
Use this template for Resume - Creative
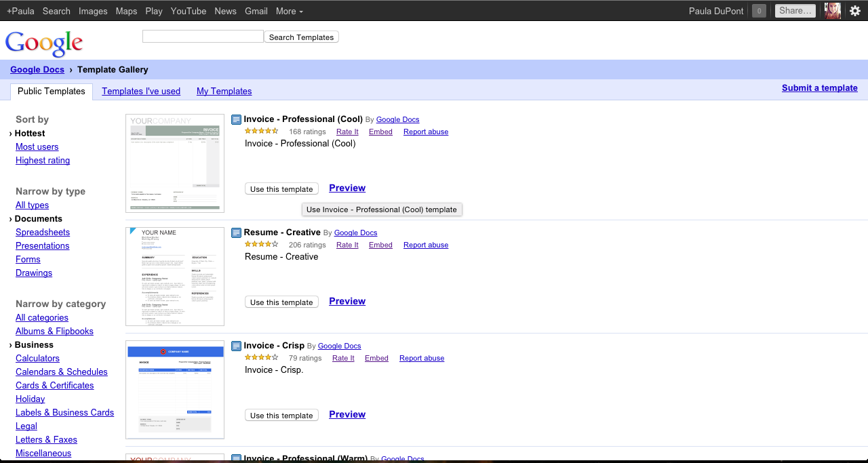tap(281, 302)
